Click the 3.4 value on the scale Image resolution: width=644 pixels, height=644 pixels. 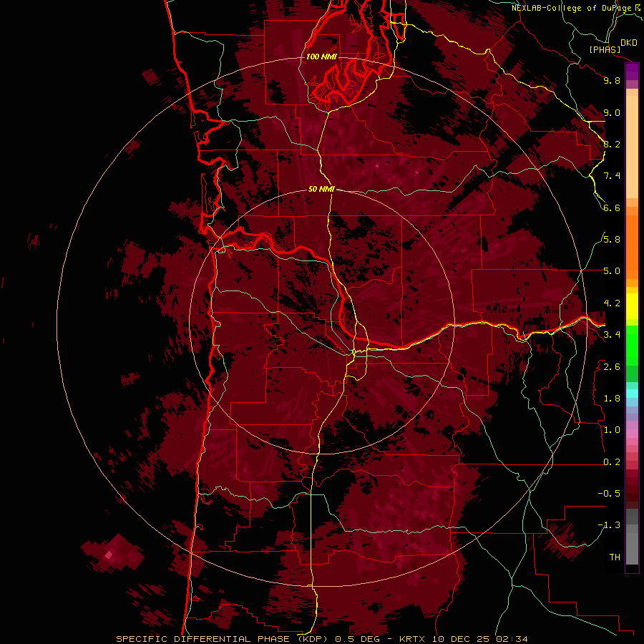[x=612, y=335]
